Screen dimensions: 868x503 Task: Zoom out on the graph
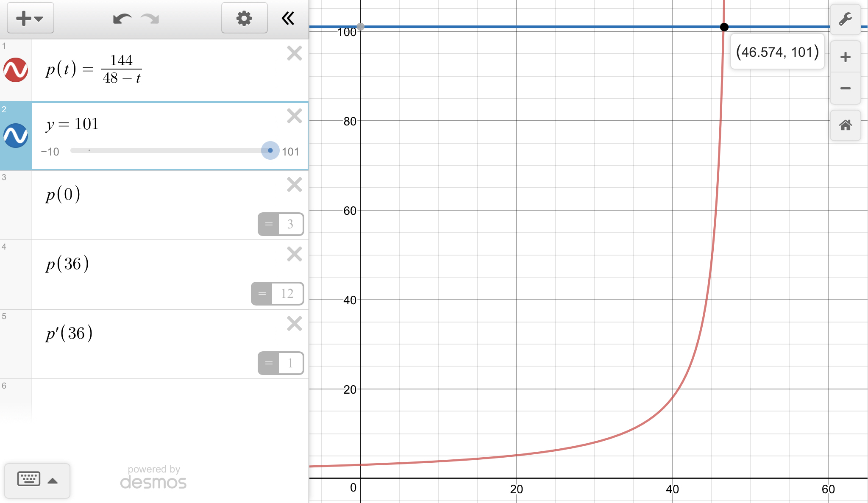point(845,89)
